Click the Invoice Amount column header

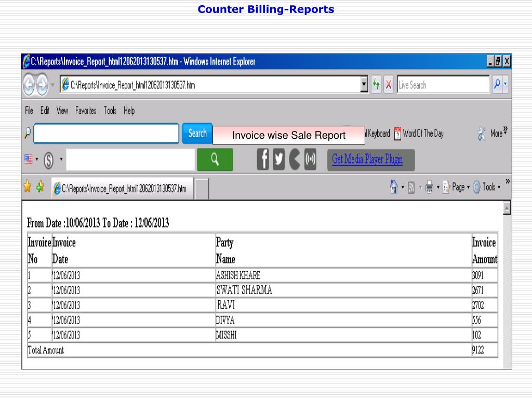click(485, 250)
